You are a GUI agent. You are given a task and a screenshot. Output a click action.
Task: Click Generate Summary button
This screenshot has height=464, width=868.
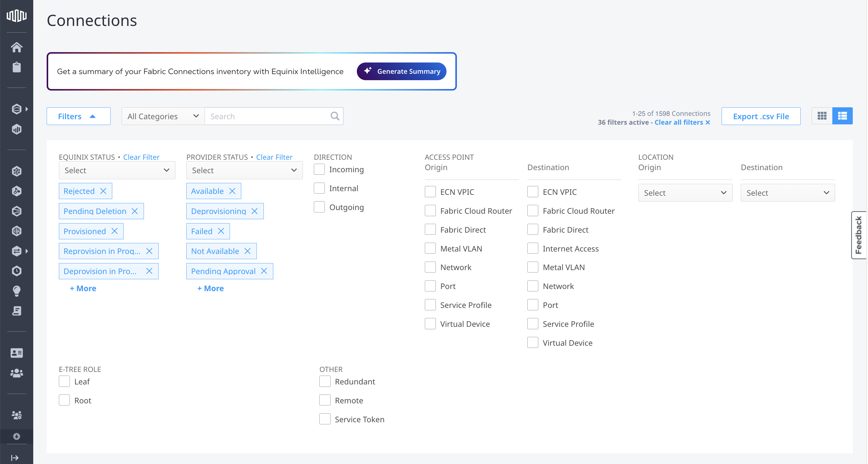[401, 71]
